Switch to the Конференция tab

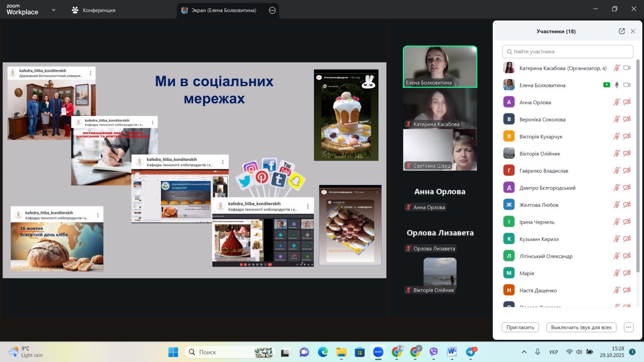coord(93,10)
